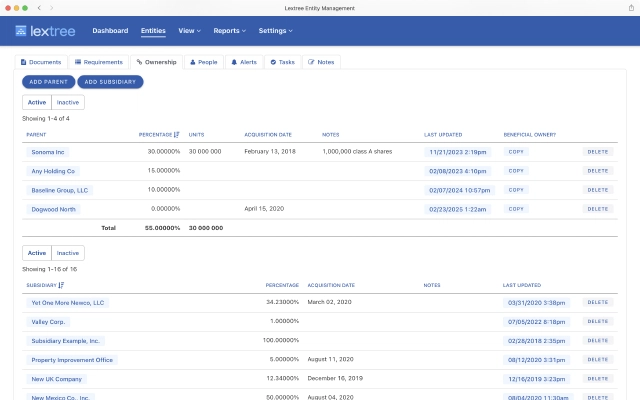640x400 pixels.
Task: Open Property Improvement Office subsidiary
Action: point(72,360)
